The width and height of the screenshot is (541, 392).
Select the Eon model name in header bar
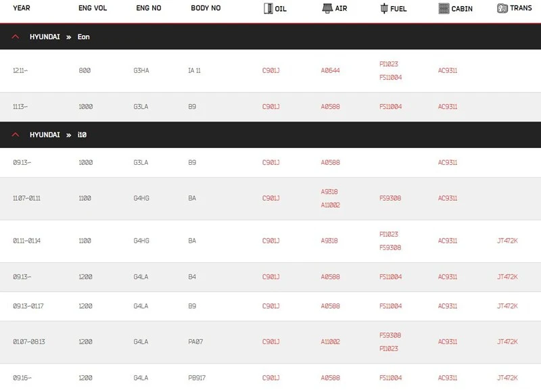point(83,37)
